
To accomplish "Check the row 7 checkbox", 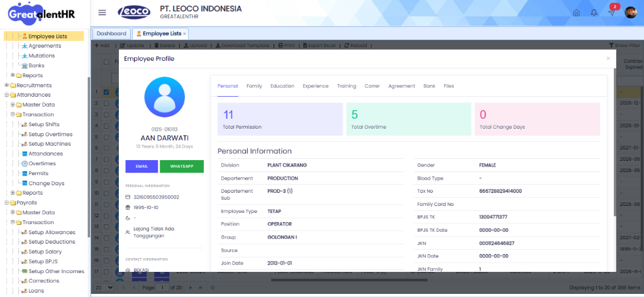I will [x=106, y=159].
